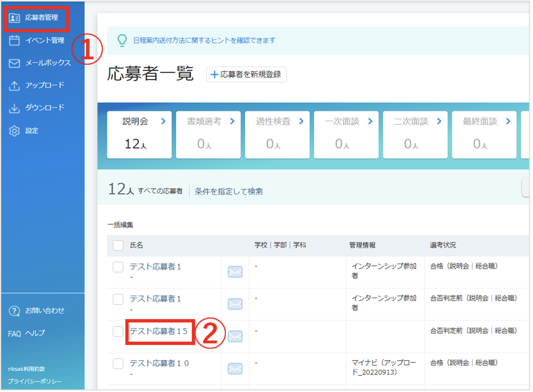Screen dimensions: 533x392
Task: Open the メールボックス envelope icon
Action: [14, 63]
